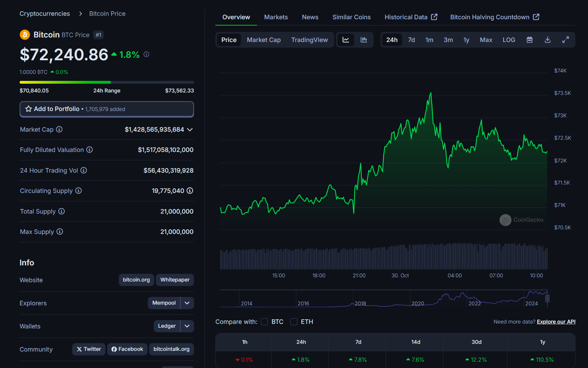Open the calendar date range picker
This screenshot has height=368, width=588.
530,40
